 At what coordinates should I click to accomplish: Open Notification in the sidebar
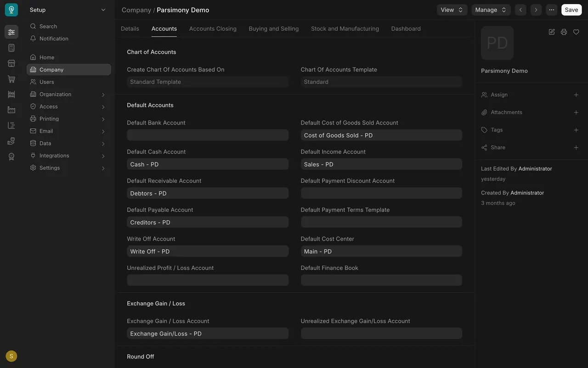69,39
